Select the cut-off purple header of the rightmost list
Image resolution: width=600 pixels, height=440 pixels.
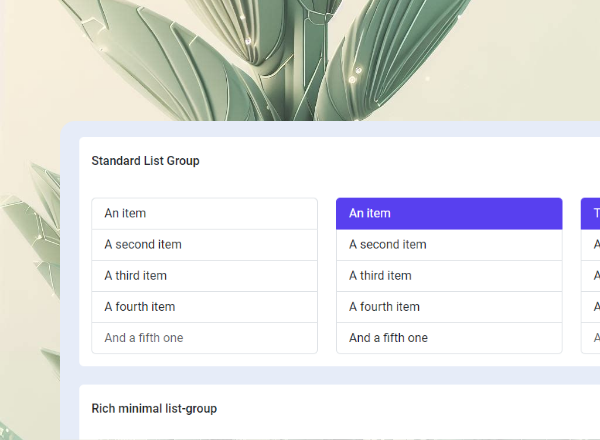pyautogui.click(x=591, y=213)
